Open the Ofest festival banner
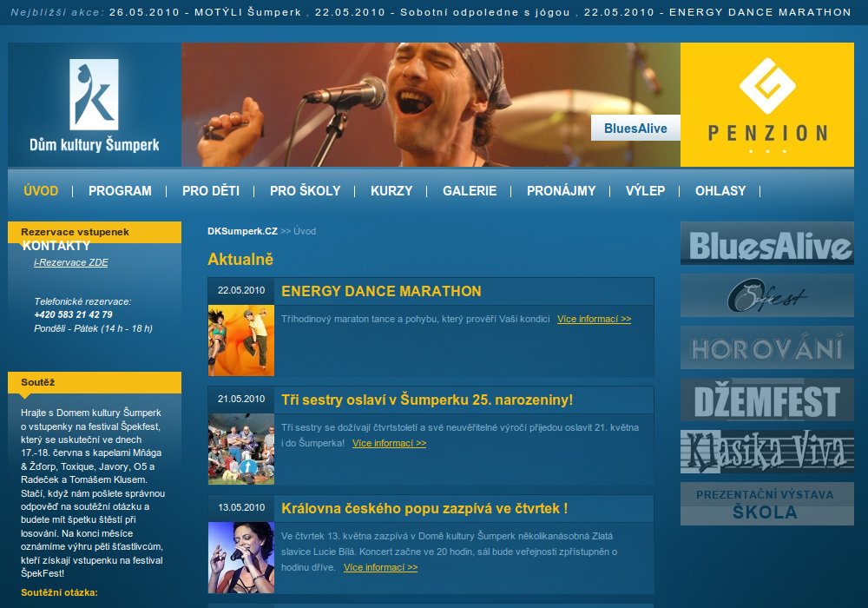 point(766,296)
